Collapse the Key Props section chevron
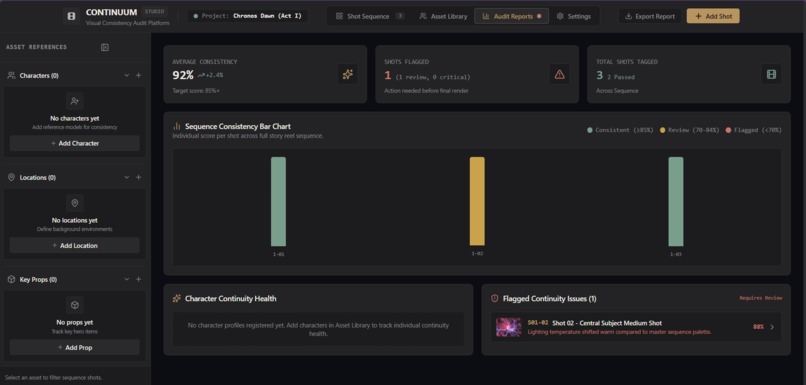Screen dimensions: 806x385 [126, 279]
